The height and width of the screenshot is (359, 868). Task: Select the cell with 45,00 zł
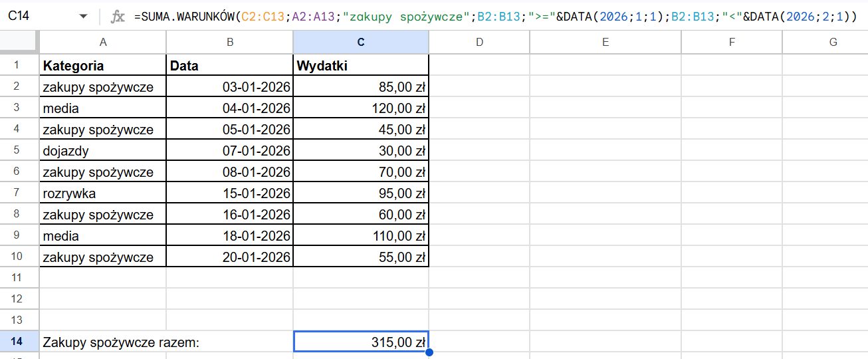tap(361, 130)
